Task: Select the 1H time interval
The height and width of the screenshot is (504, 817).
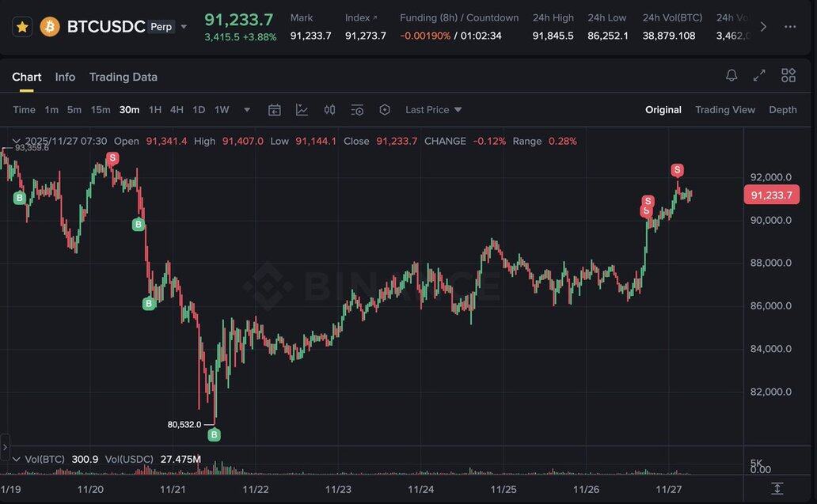Action: (155, 110)
